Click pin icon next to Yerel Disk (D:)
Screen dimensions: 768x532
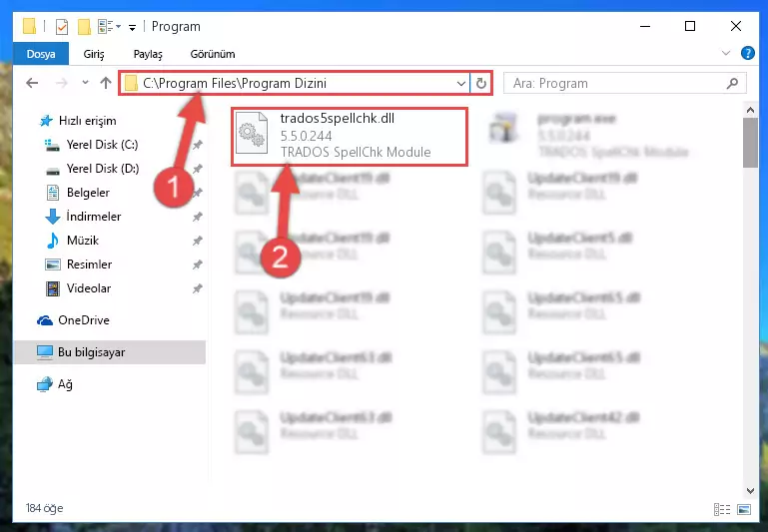click(x=198, y=169)
